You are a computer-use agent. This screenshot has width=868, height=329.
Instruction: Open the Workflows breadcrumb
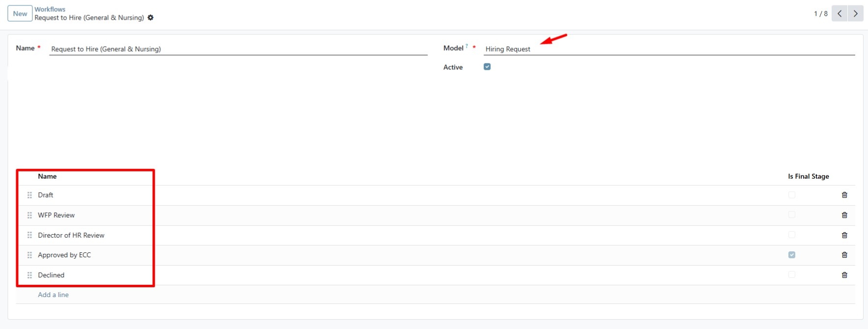click(50, 9)
